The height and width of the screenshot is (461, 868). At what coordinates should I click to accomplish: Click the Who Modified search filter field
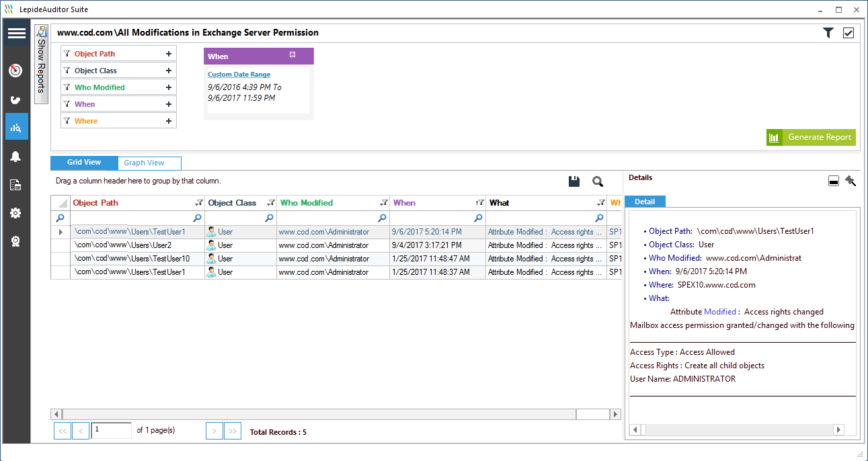click(x=333, y=218)
